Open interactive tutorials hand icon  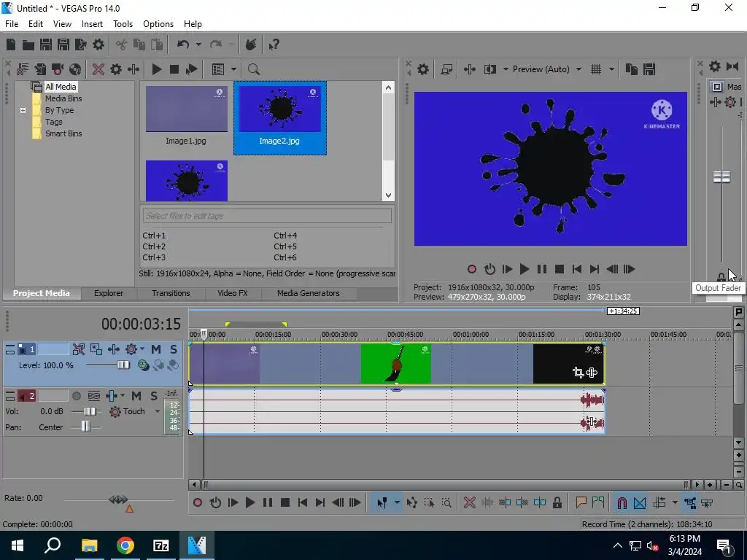tap(251, 44)
